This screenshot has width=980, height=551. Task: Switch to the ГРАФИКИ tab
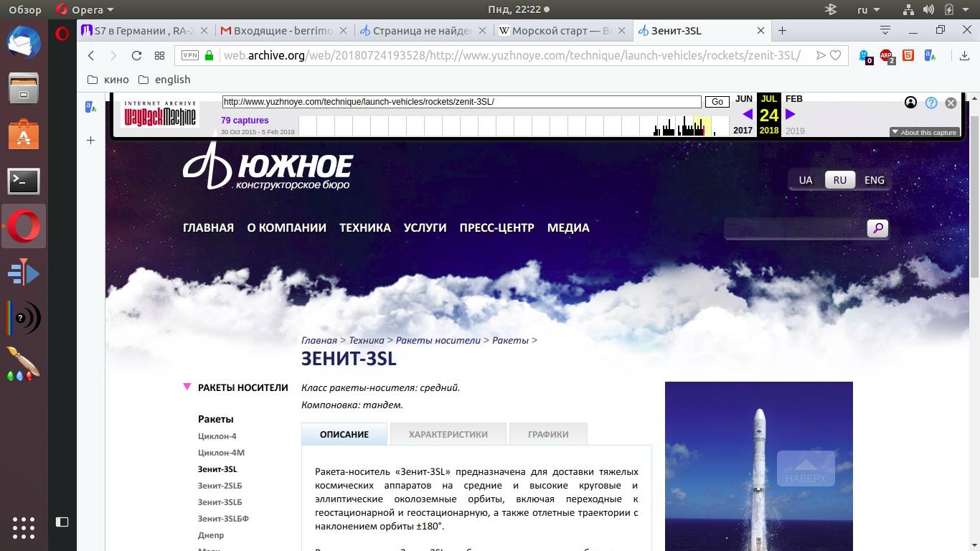pyautogui.click(x=548, y=434)
